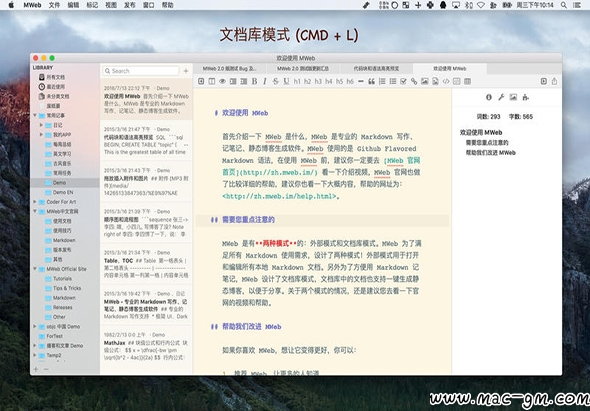Insert a task checkbox list from toolbar
Screen dimensions: 590x411
pyautogui.click(x=403, y=81)
